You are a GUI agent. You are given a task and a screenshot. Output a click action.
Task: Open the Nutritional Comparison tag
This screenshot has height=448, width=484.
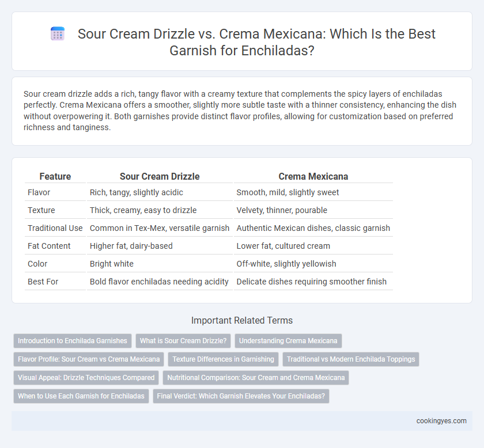[x=256, y=378]
